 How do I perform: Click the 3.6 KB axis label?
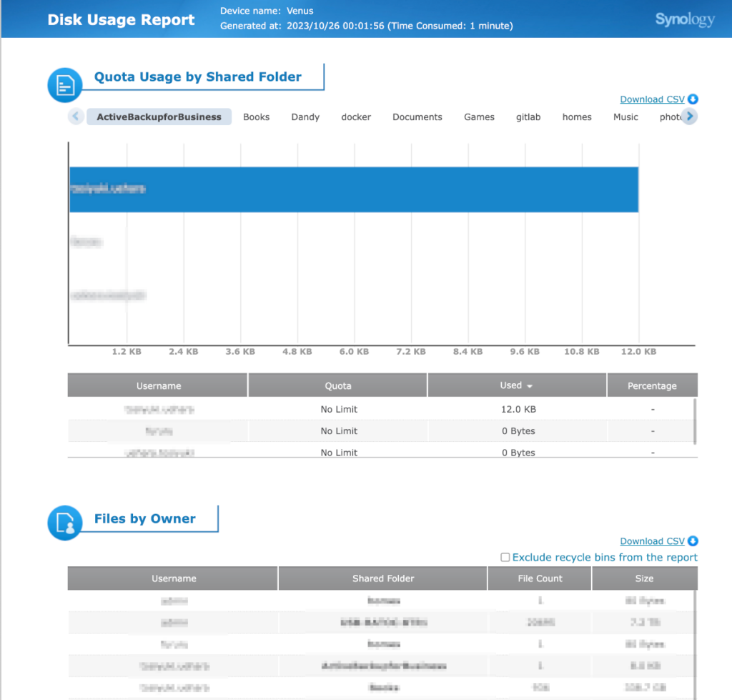coord(240,352)
